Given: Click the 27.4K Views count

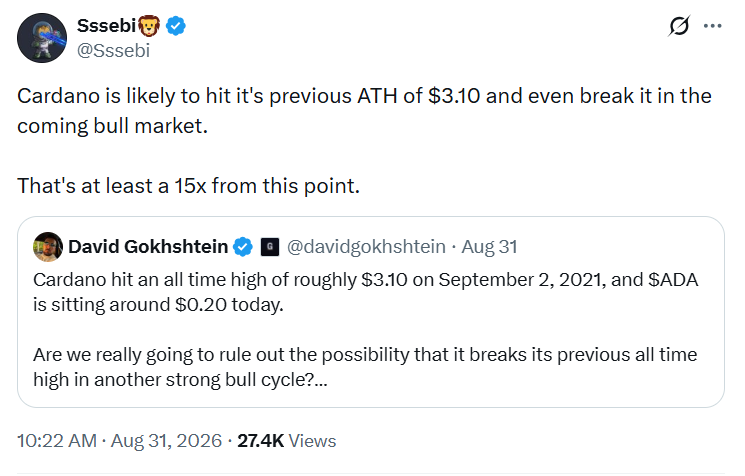Looking at the screenshot, I should [x=287, y=441].
